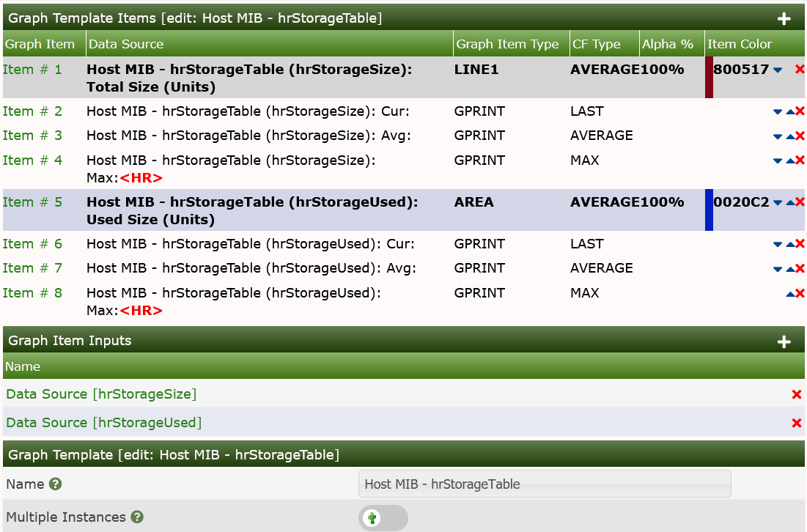Click the blue 0020C2 color swatch
Screen dimensions: 807x532
pyautogui.click(x=709, y=210)
